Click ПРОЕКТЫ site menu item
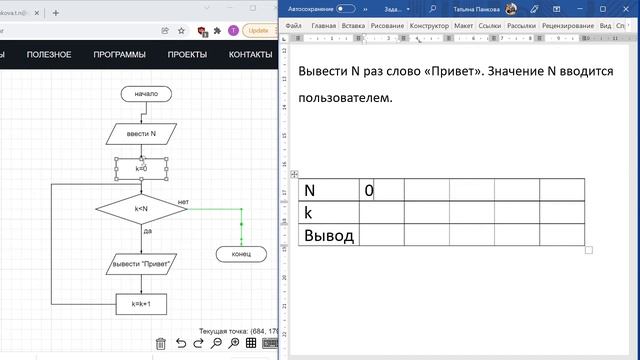Image resolution: width=640 pixels, height=360 pixels. (x=187, y=55)
